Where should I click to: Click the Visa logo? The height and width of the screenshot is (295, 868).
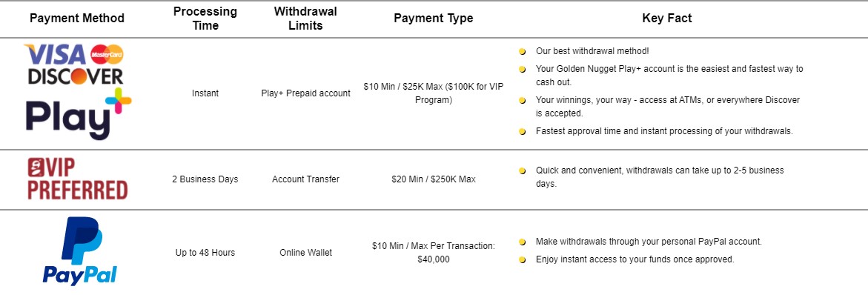(x=56, y=55)
